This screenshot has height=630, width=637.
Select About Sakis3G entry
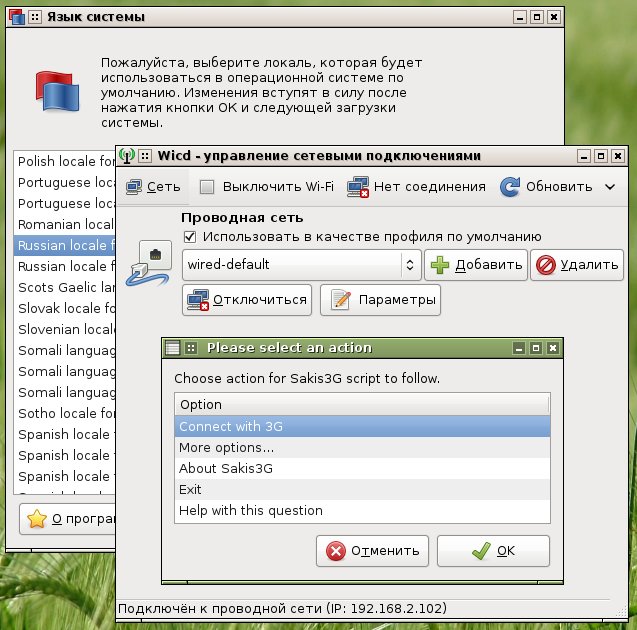[362, 469]
